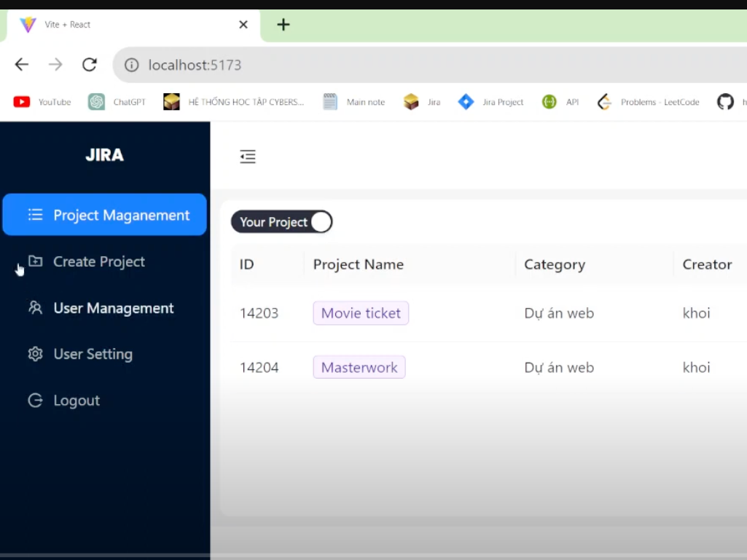Open User Setting in sidebar
The height and width of the screenshot is (560, 747).
93,354
